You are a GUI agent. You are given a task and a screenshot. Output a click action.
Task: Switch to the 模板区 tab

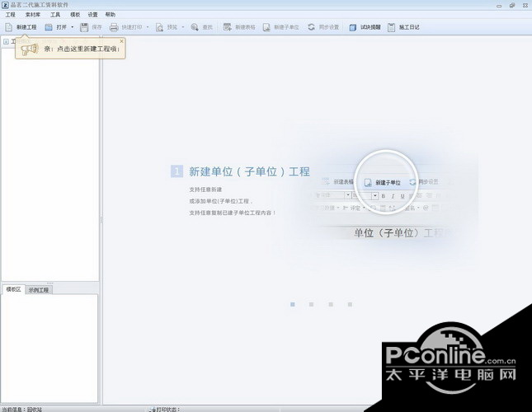click(13, 289)
